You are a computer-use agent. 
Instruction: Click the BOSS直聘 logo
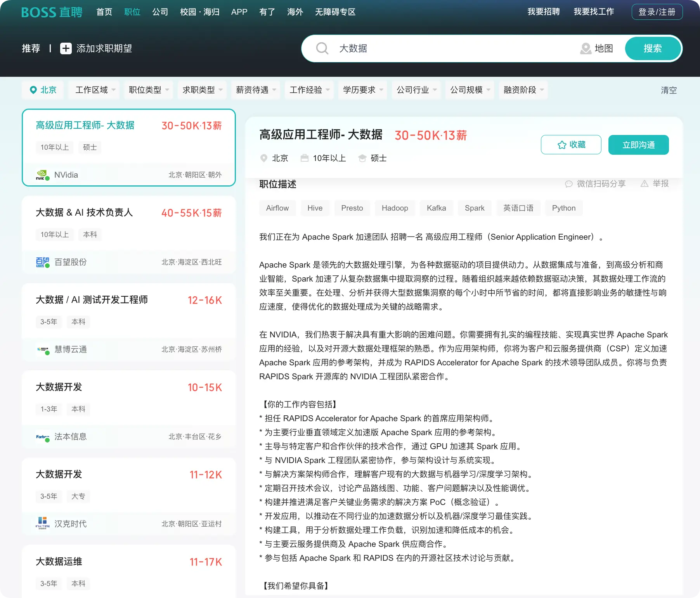click(52, 12)
